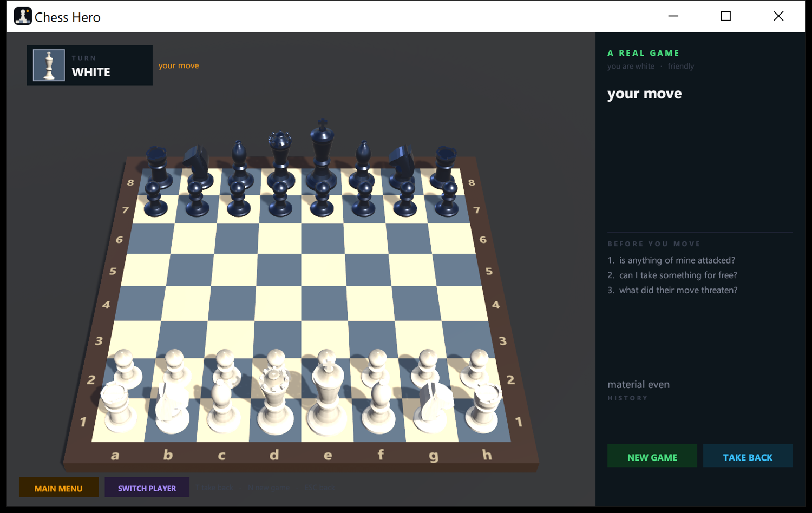
Task: Click the black king on e8
Action: coord(322,153)
